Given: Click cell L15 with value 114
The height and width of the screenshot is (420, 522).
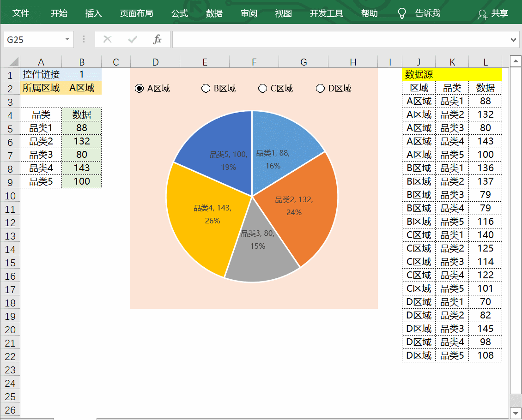Looking at the screenshot, I should pyautogui.click(x=486, y=262).
